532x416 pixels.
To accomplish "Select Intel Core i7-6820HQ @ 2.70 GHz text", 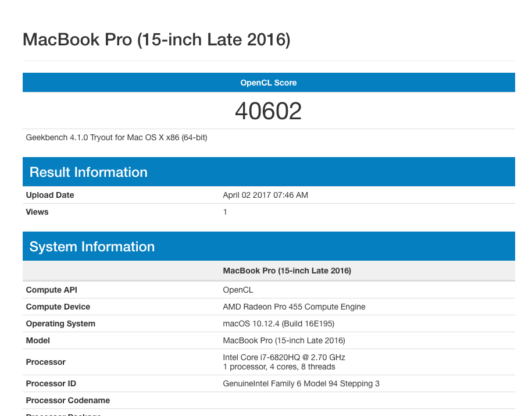I will 284,357.
